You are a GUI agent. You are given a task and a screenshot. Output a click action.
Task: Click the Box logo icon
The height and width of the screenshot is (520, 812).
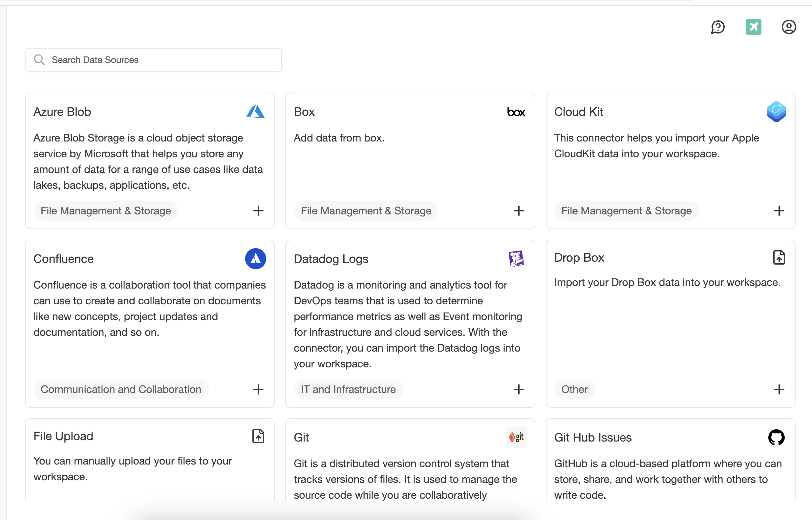[x=516, y=112]
